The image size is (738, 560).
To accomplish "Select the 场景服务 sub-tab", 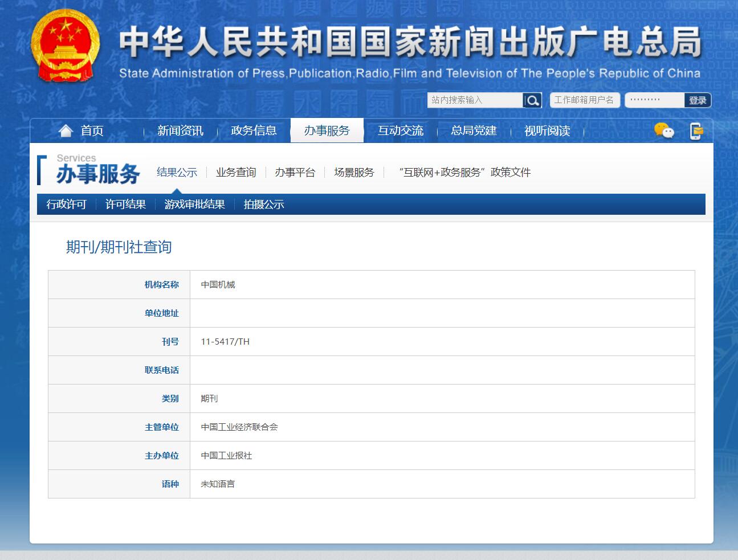I will [354, 172].
